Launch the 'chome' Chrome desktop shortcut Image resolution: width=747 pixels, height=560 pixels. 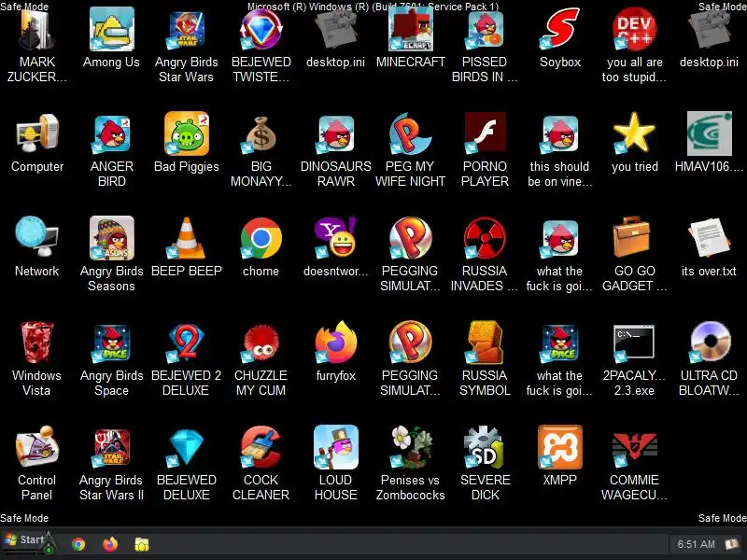click(x=261, y=239)
